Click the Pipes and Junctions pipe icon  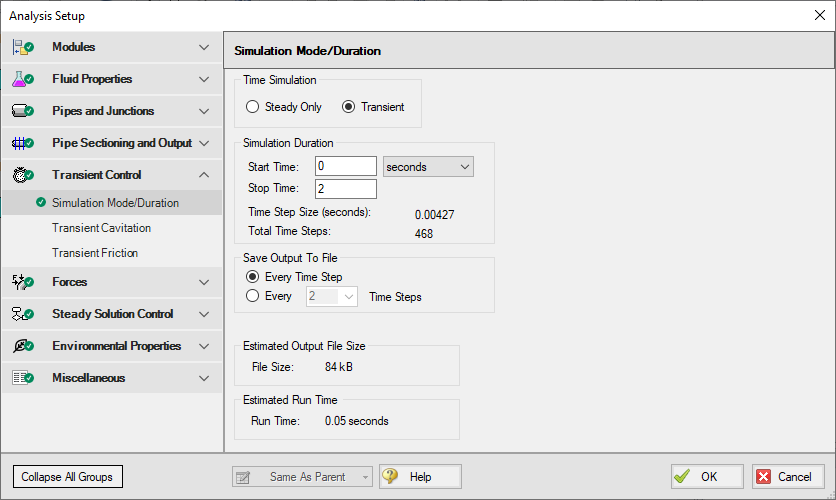pos(23,111)
